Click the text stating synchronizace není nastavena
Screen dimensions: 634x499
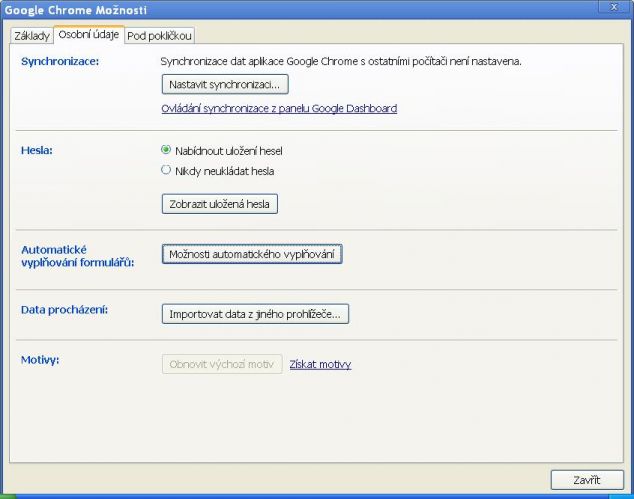[x=341, y=61]
